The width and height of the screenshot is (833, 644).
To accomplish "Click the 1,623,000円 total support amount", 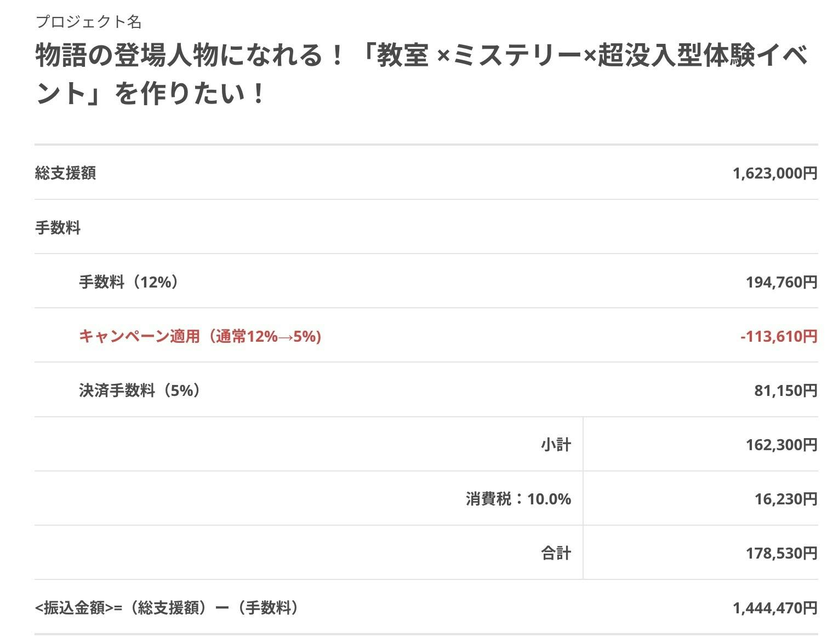I will (774, 174).
